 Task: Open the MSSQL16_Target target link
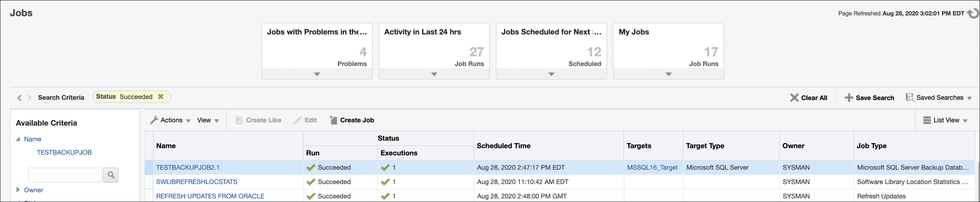pos(652,168)
